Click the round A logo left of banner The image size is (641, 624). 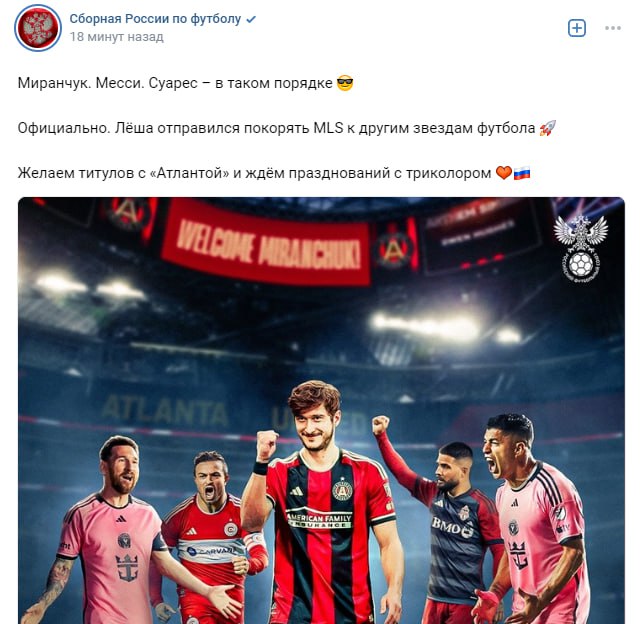[x=128, y=215]
